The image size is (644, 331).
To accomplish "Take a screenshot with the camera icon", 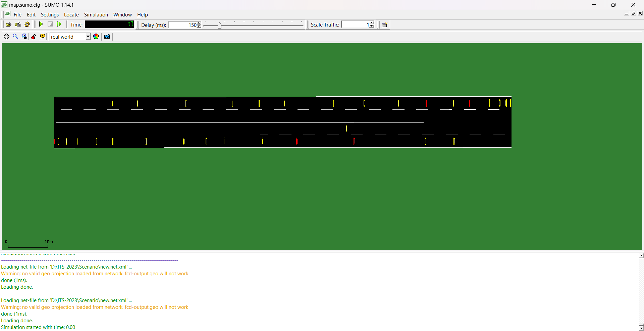I will (x=107, y=37).
